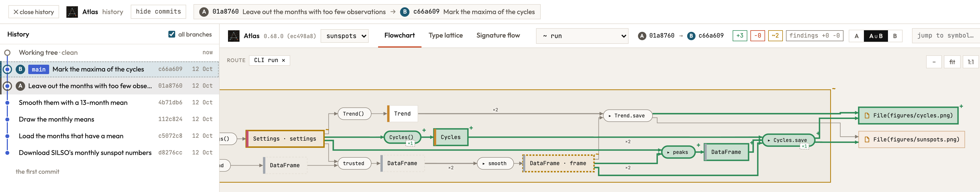Click the Atlas logo icon in top header
Screen dimensions: 980x192
[72, 12]
